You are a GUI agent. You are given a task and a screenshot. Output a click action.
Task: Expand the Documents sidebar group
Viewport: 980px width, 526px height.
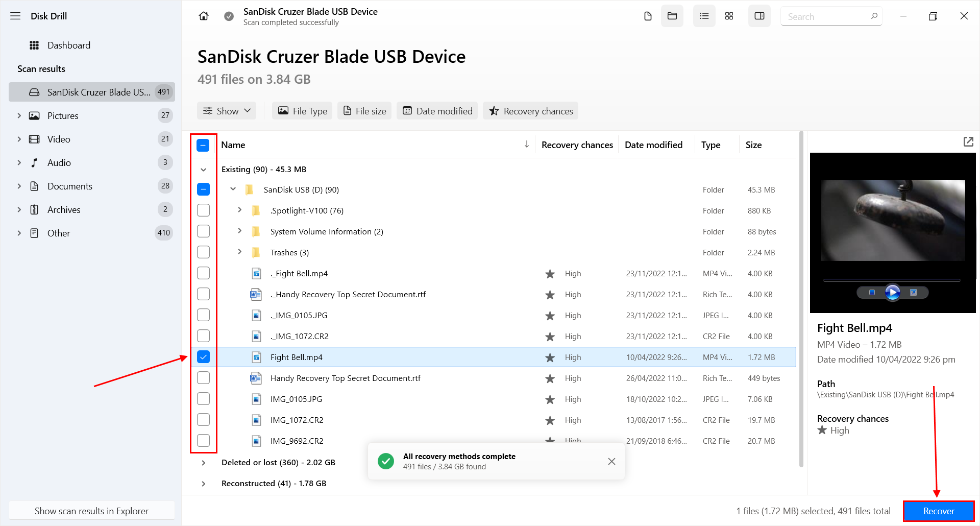click(x=19, y=186)
